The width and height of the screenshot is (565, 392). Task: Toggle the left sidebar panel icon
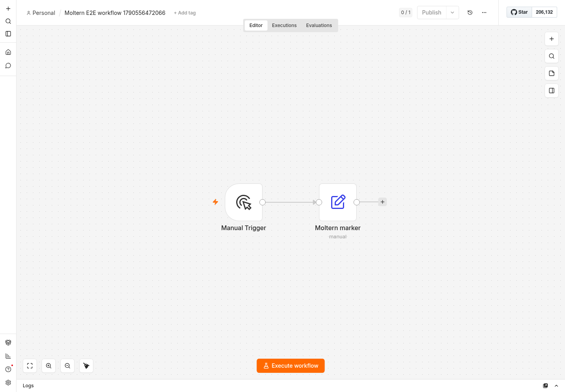(8, 34)
